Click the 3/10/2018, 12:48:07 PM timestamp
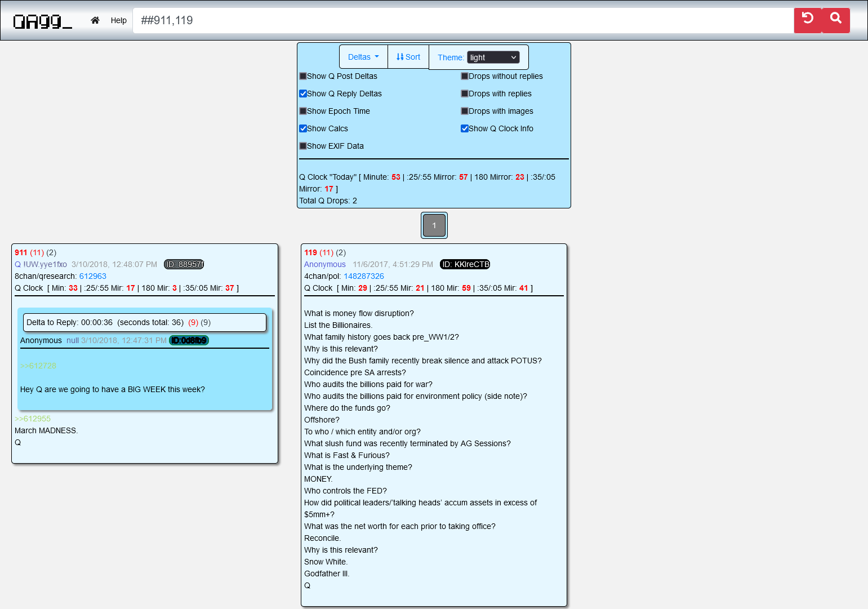Image resolution: width=868 pixels, height=609 pixels. [x=114, y=264]
